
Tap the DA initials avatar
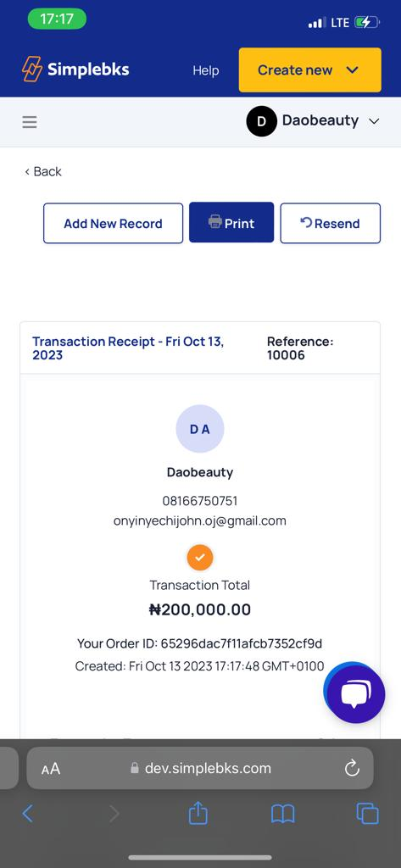200,429
